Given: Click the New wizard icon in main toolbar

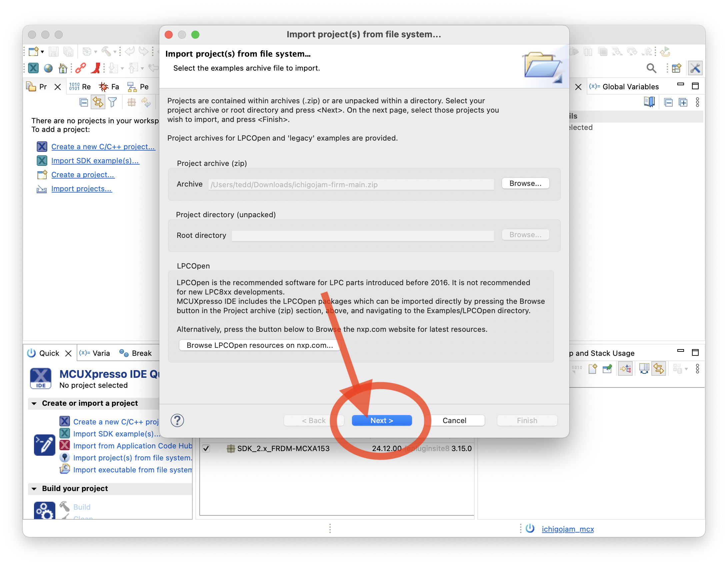Looking at the screenshot, I should (x=34, y=52).
